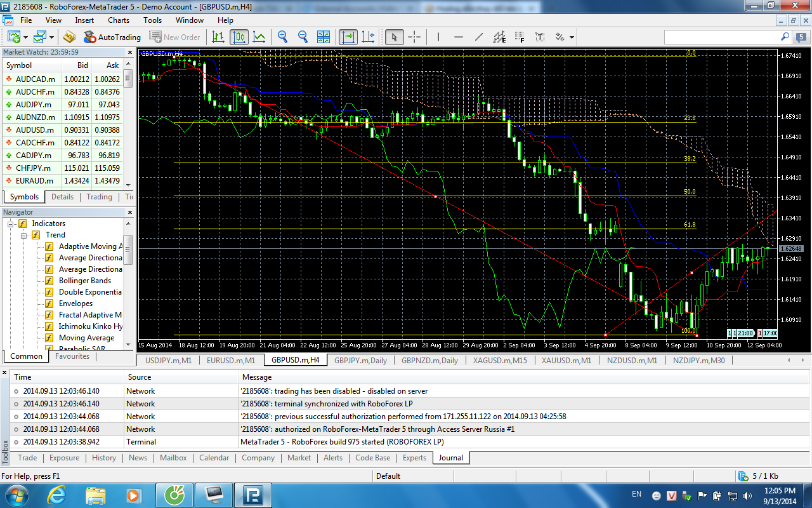Click the Bid column header
The width and height of the screenshot is (812, 508).
click(x=76, y=65)
